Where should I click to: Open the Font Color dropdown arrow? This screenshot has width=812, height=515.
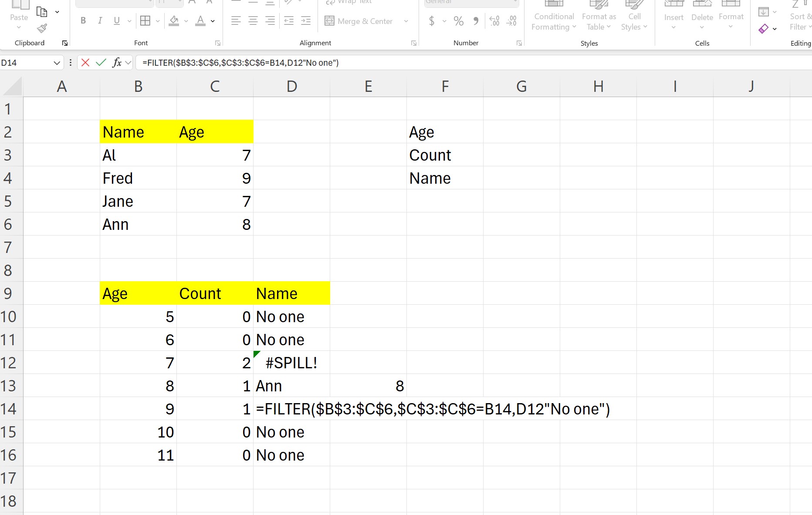click(213, 21)
